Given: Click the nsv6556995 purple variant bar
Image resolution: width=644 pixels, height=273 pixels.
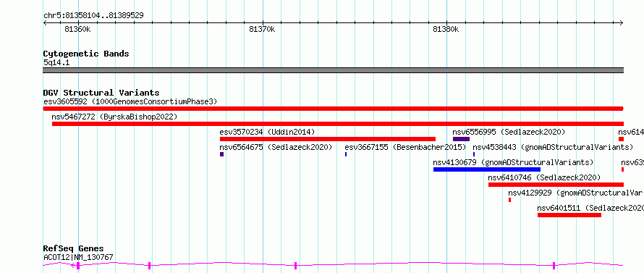Looking at the screenshot, I should [x=461, y=139].
